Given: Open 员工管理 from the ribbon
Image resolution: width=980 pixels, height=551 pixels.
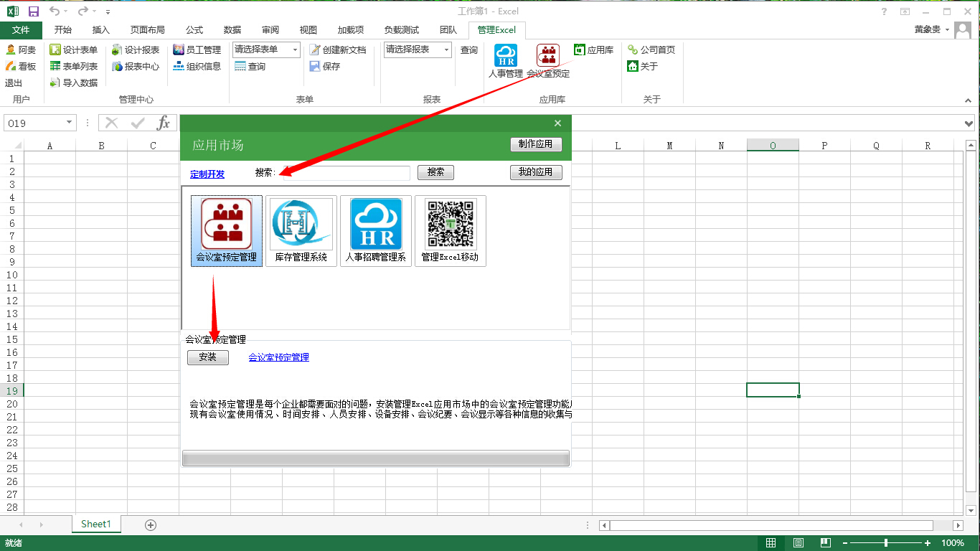Looking at the screenshot, I should [x=197, y=50].
